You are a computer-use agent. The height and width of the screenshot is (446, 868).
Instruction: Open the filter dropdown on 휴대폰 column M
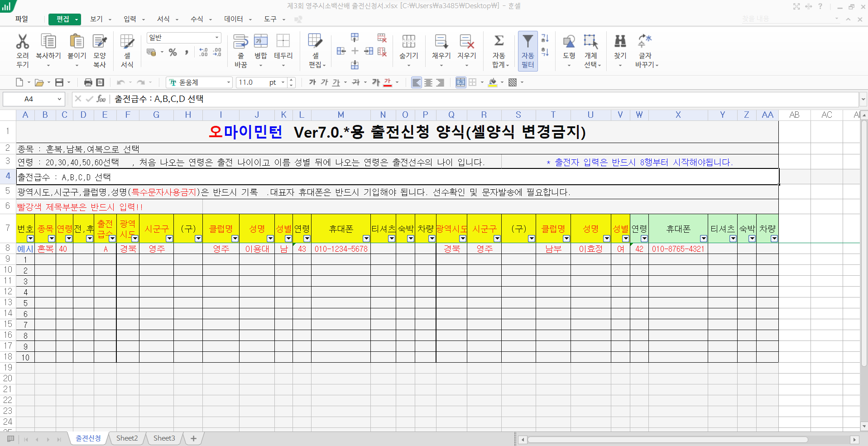point(366,239)
